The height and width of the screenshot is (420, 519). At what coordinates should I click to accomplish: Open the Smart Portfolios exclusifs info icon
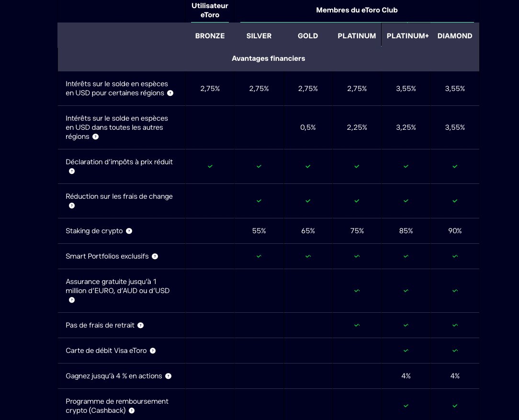(155, 256)
